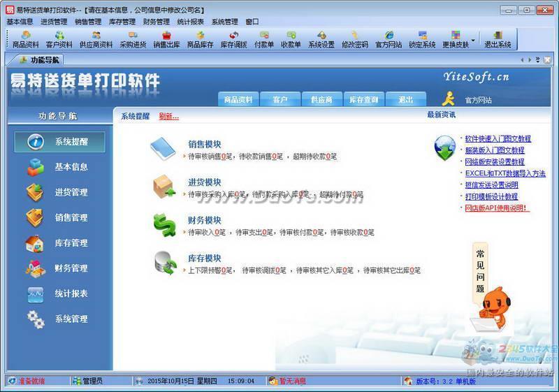Open 销售管理 menu in menu bar
Viewport: 559px width, 392px height.
(88, 22)
